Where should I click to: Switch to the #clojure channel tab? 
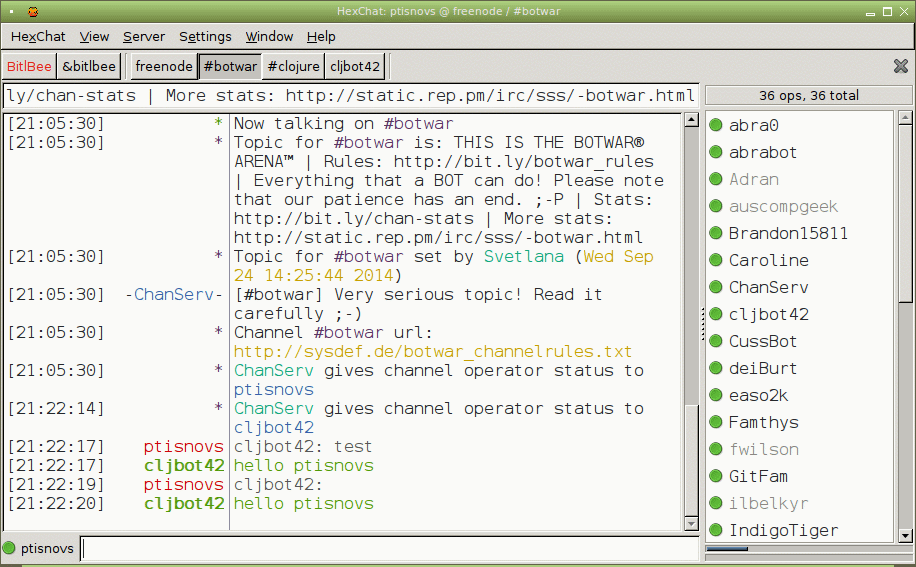pos(293,67)
